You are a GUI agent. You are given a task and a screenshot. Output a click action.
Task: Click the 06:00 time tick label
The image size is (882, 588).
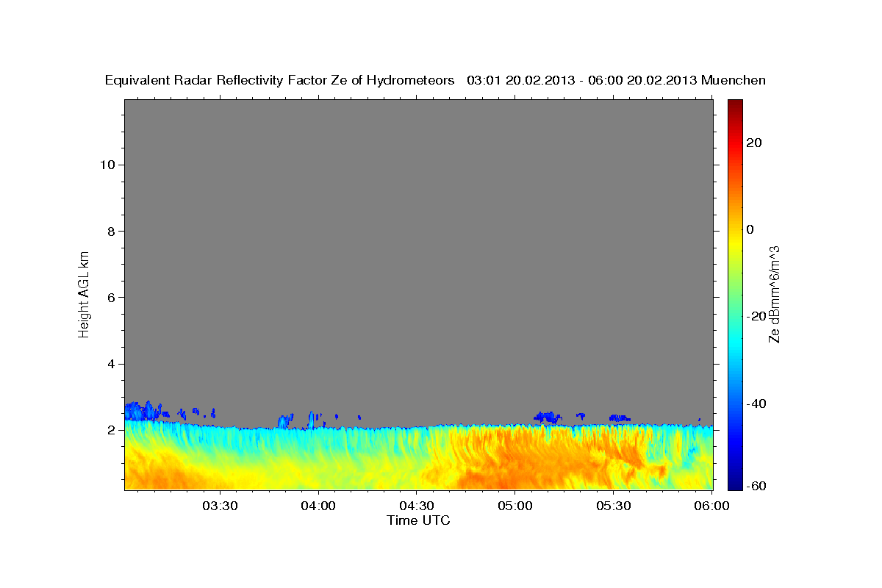point(711,506)
